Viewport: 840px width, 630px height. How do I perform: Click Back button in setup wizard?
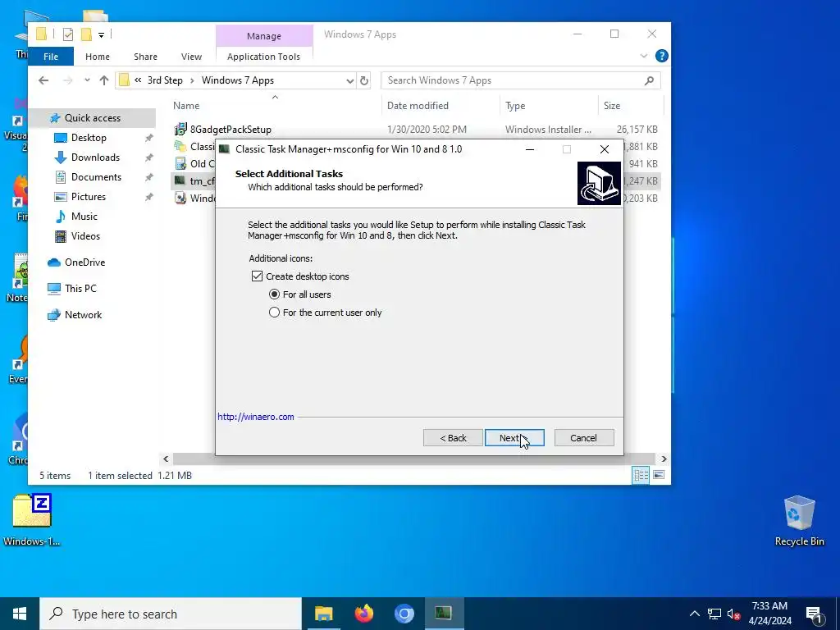point(453,438)
